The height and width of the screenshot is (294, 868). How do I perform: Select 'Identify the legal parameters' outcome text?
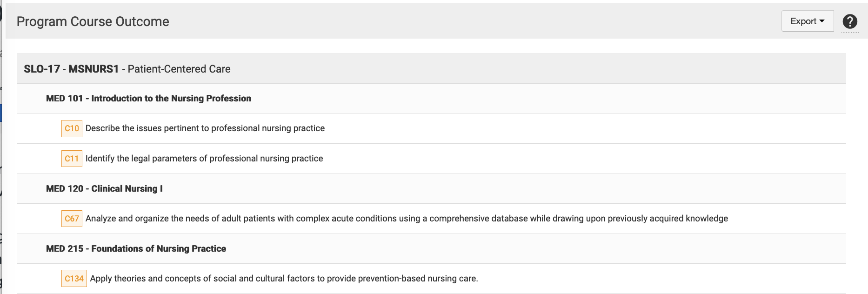(204, 159)
